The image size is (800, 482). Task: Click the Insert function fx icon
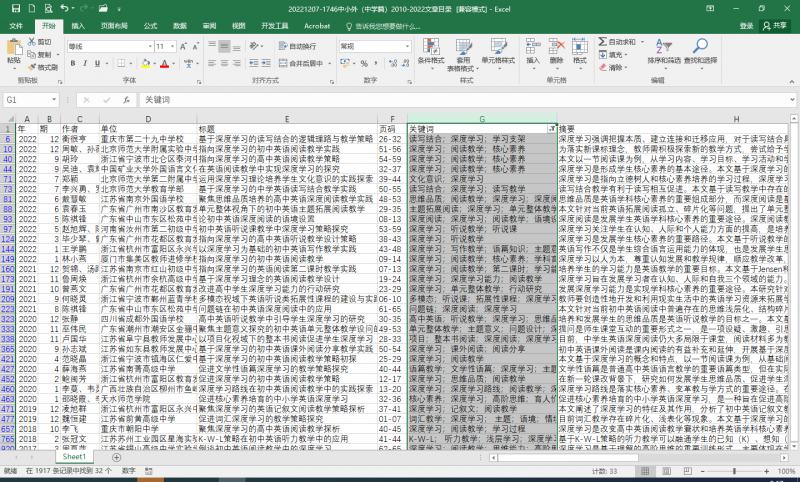[126, 100]
